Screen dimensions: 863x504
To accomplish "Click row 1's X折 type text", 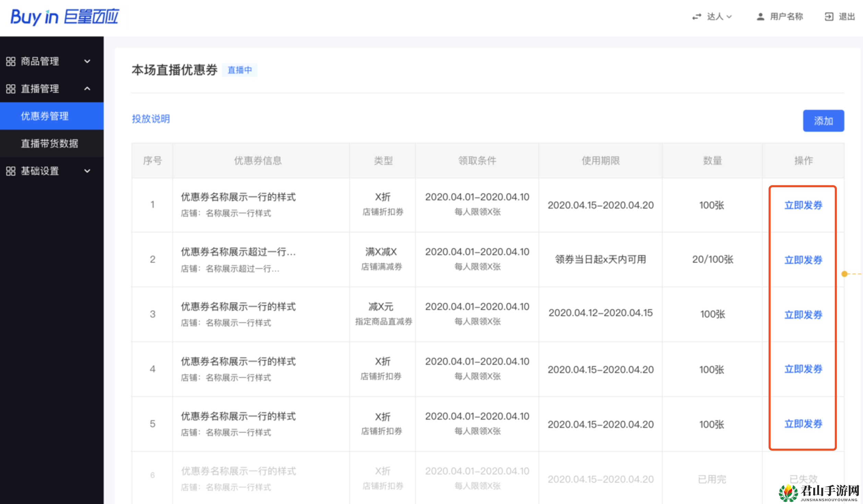I will click(383, 197).
